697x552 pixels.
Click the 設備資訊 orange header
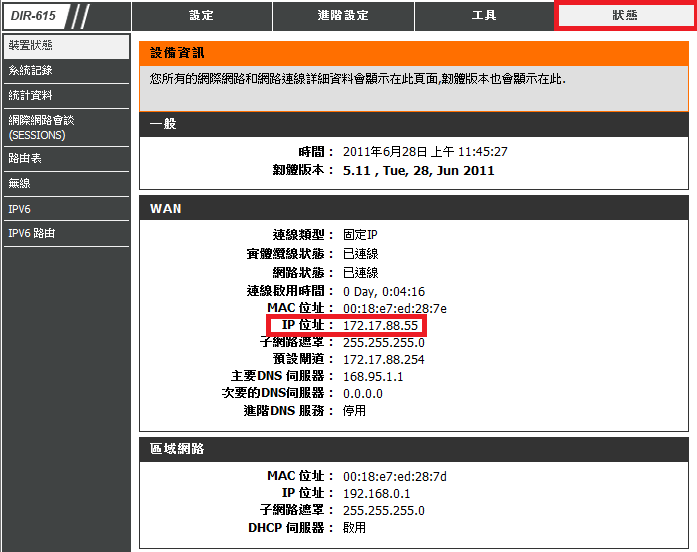point(413,52)
